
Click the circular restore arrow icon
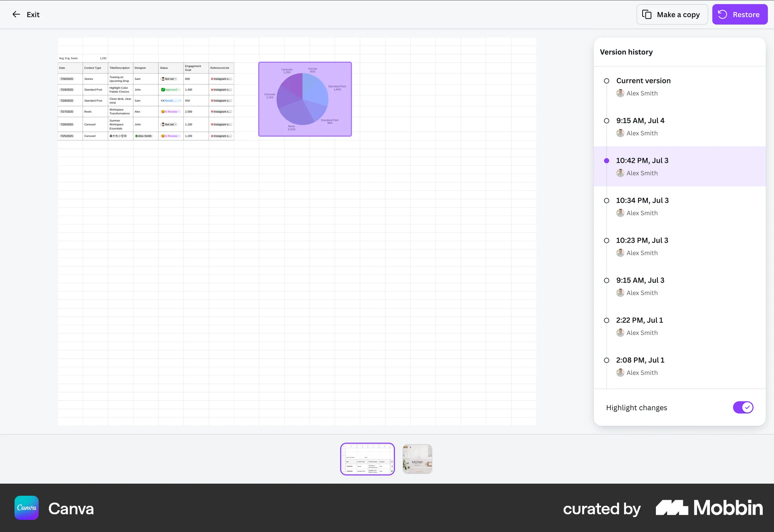click(x=722, y=15)
